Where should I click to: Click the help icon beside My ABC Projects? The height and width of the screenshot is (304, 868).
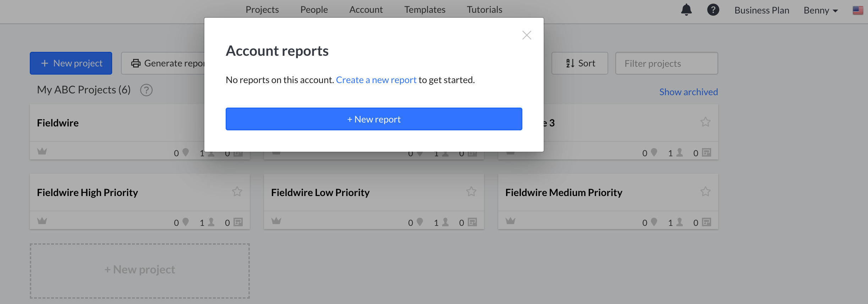click(x=146, y=90)
